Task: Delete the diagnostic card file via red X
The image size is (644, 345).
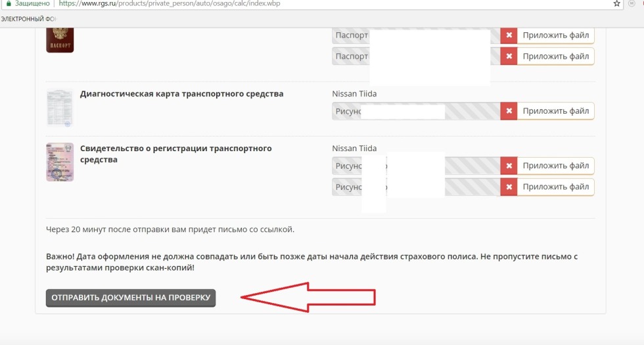Action: tap(509, 111)
